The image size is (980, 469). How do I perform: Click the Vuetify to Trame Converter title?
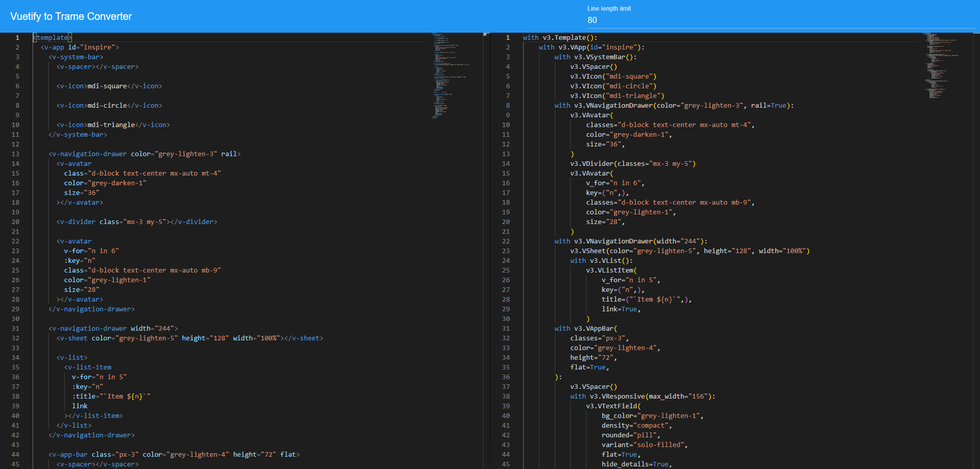pos(71,16)
